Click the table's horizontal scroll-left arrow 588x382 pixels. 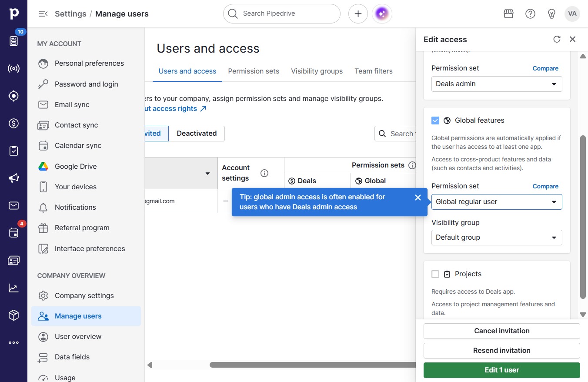[x=150, y=365]
